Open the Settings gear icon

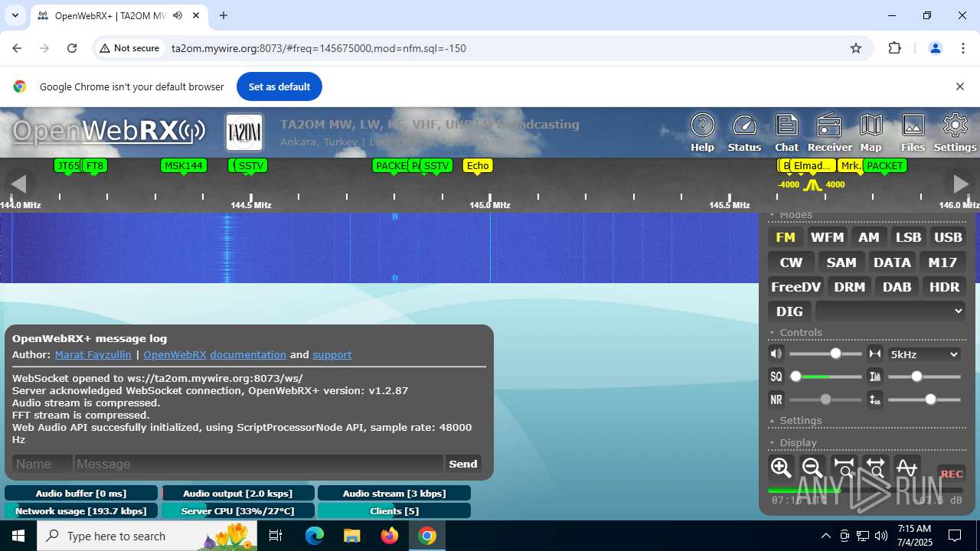coord(955,132)
